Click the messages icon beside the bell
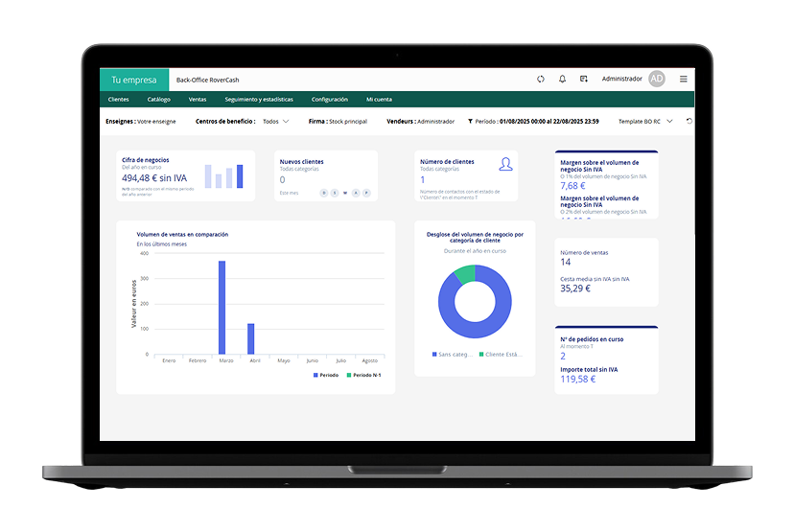 pyautogui.click(x=583, y=79)
